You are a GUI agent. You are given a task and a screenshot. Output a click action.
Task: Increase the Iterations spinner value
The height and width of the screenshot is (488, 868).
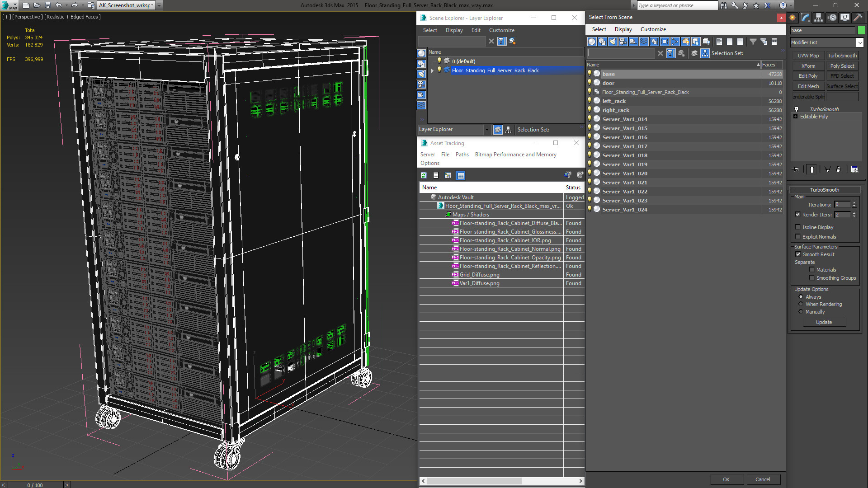point(854,203)
